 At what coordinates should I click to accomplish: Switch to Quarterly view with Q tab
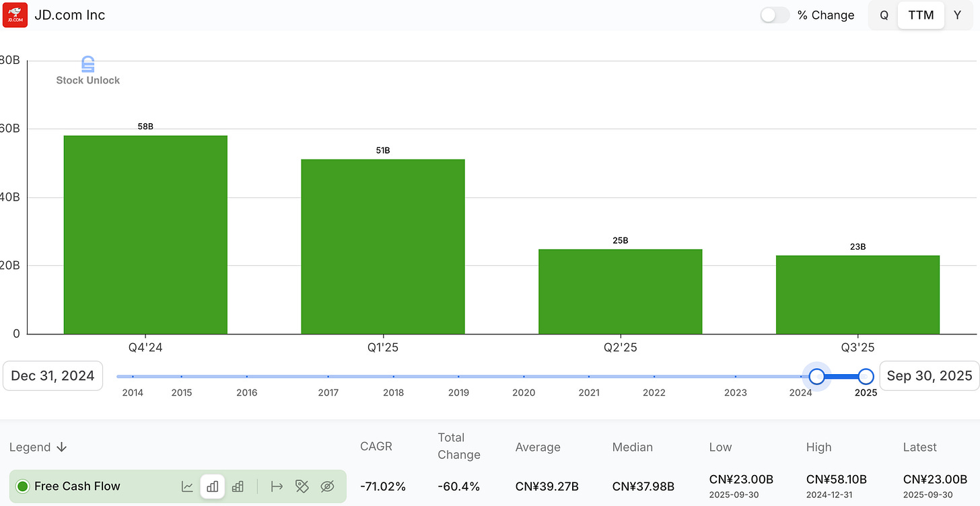click(883, 15)
